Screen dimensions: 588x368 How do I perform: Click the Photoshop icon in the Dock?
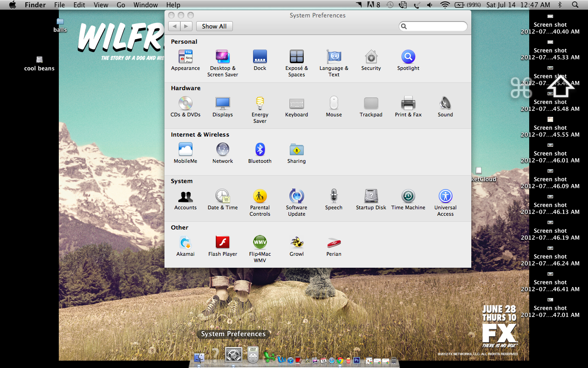click(x=356, y=360)
